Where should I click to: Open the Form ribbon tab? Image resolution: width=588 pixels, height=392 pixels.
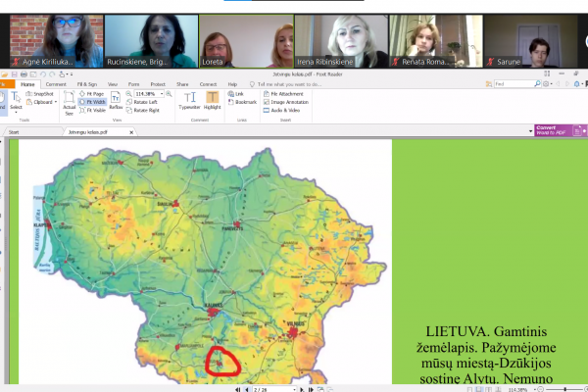pyautogui.click(x=133, y=84)
